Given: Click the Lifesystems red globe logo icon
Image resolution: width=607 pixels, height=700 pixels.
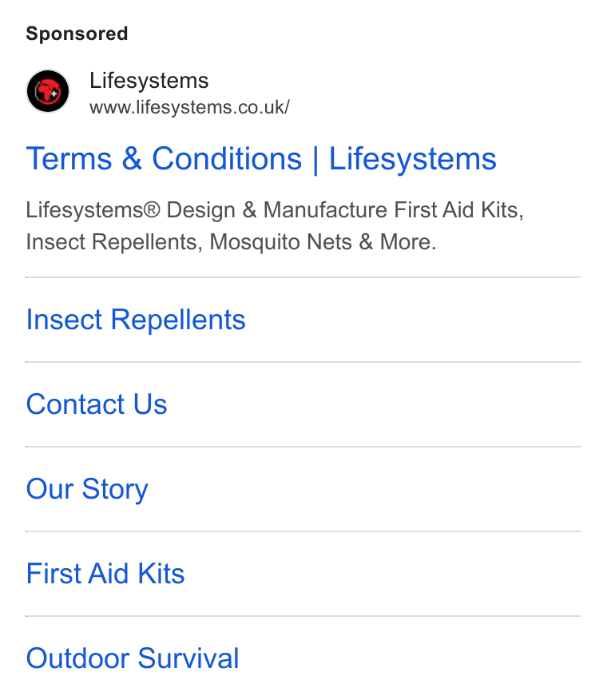Looking at the screenshot, I should point(48,91).
